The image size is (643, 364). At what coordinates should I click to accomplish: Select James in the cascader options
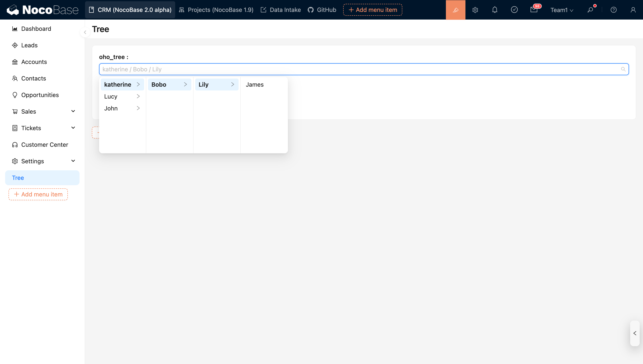pyautogui.click(x=255, y=85)
